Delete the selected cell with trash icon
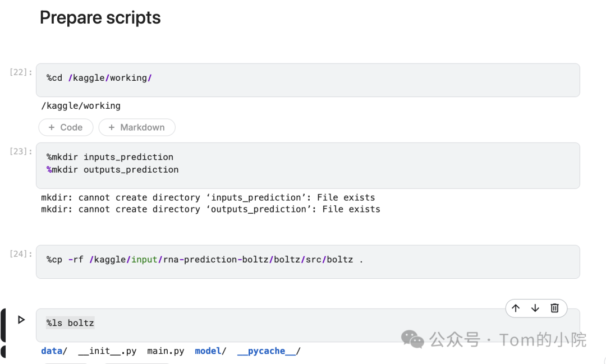The height and width of the screenshot is (364, 606). (x=554, y=308)
